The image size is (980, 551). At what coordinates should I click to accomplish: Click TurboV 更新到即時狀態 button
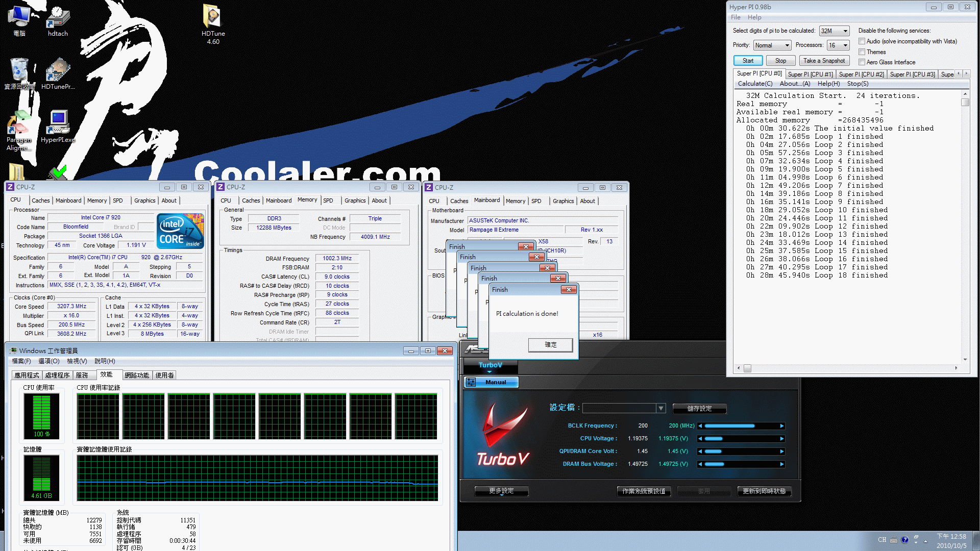(764, 491)
